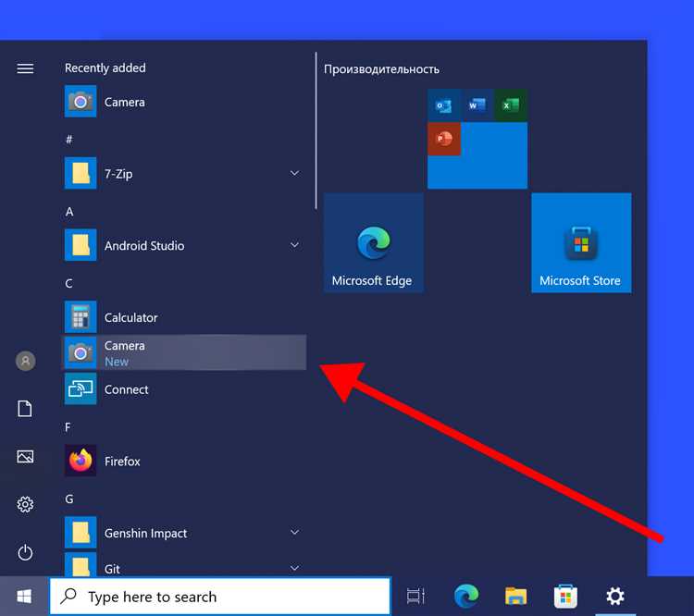Click the Производительность group title

(x=381, y=69)
